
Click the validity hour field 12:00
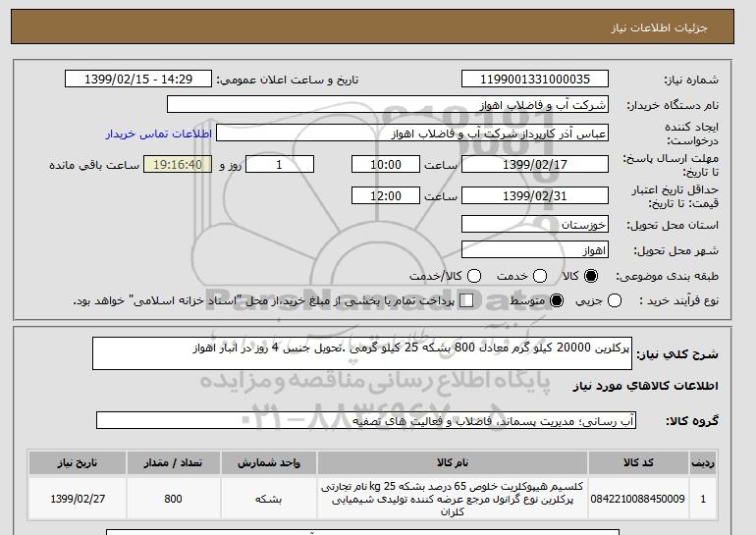[386, 195]
